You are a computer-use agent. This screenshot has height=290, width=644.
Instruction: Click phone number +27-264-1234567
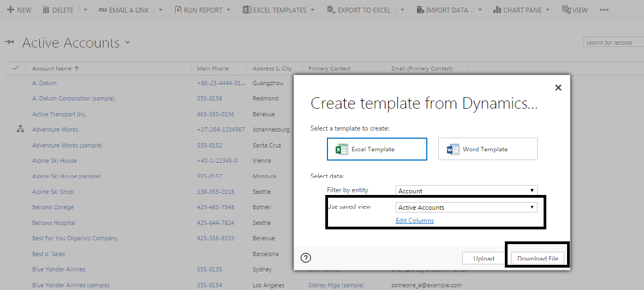pos(220,129)
